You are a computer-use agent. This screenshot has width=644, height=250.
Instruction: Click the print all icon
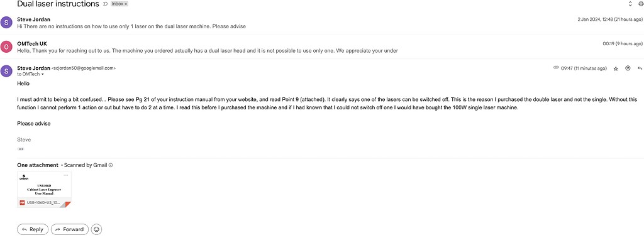pyautogui.click(x=641, y=4)
